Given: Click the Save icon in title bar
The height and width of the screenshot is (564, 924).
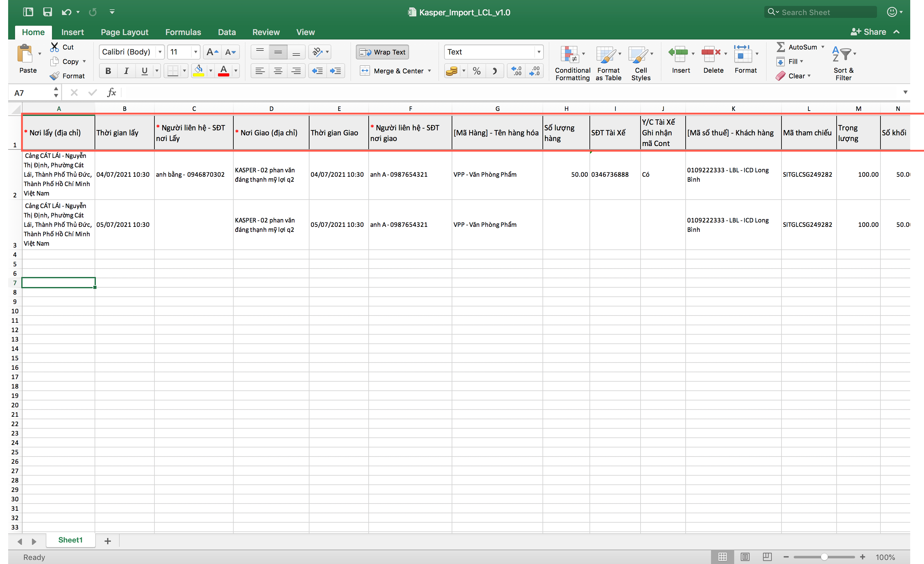Looking at the screenshot, I should pyautogui.click(x=47, y=12).
